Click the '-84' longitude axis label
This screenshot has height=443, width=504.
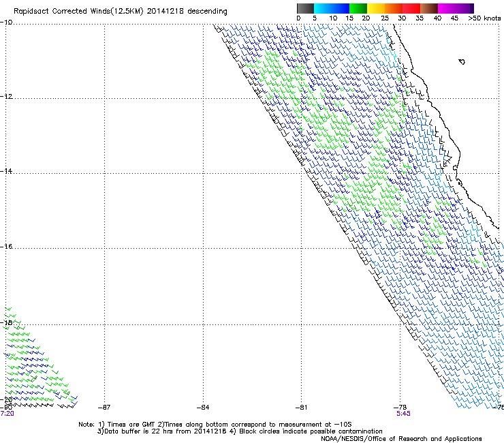pos(203,408)
